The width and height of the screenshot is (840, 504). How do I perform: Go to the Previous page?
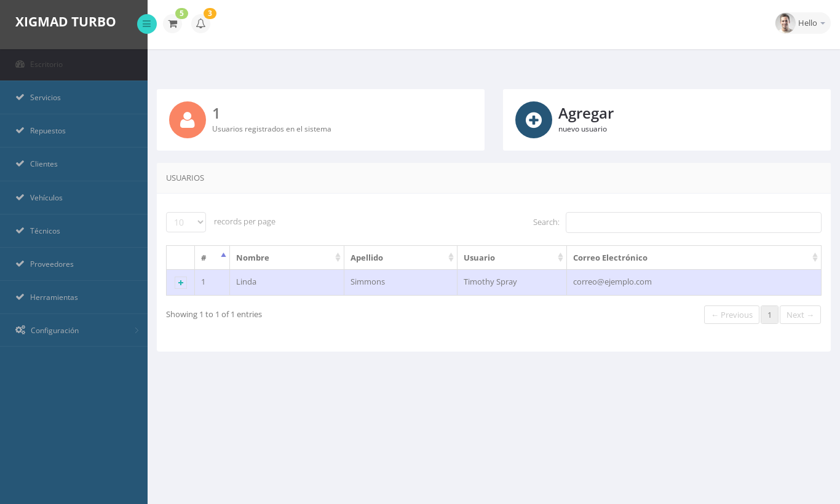tap(732, 315)
